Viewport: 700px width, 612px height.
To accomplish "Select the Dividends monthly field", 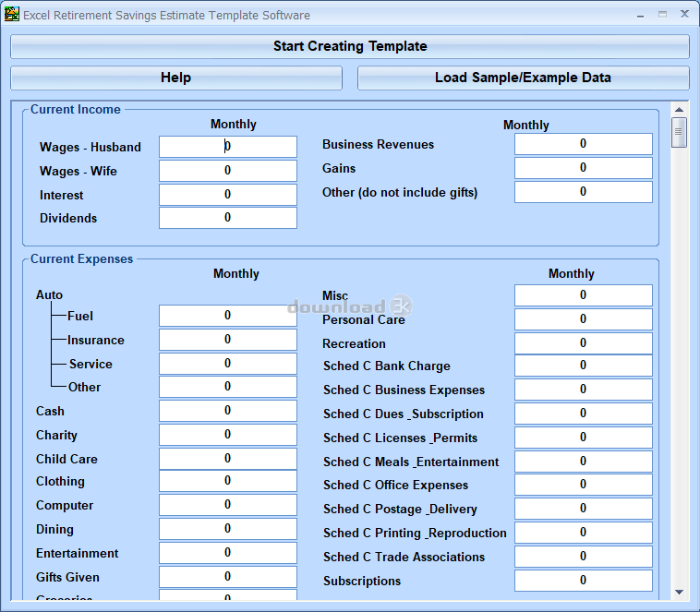I will (228, 218).
